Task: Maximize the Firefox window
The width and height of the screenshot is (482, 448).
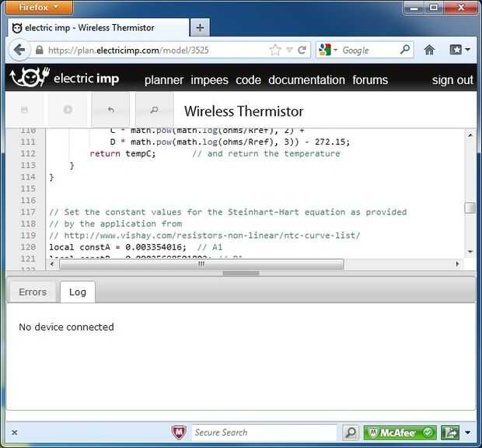Action: click(x=434, y=7)
